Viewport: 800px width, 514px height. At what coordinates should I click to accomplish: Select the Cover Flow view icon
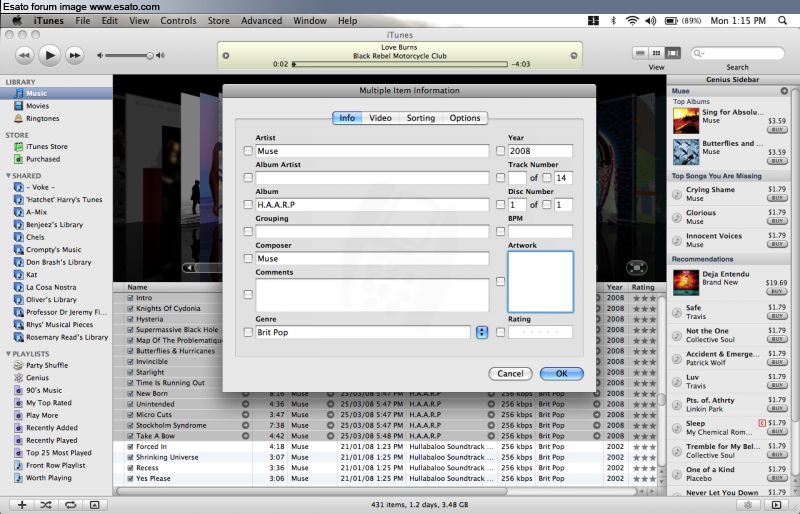click(x=672, y=53)
